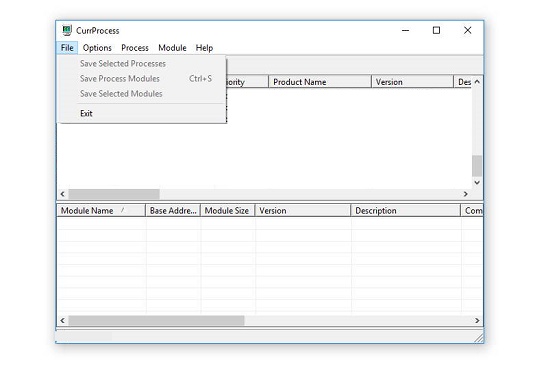Click left arrow of process list horizontal scrollbar

point(62,194)
